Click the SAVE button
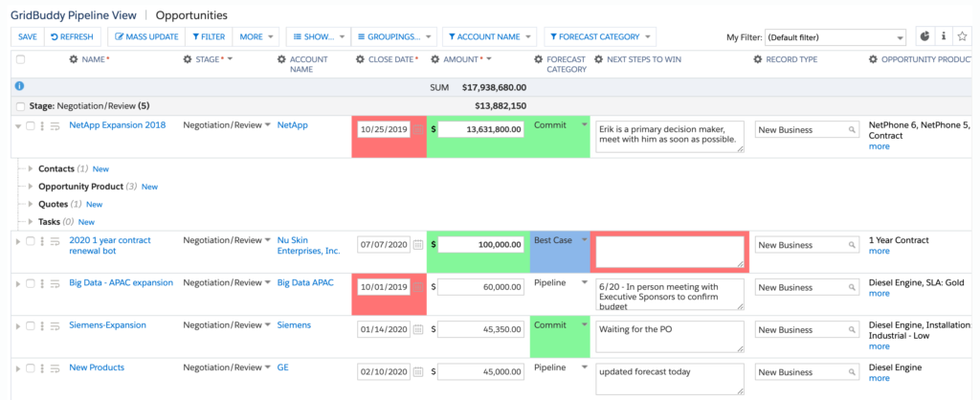The height and width of the screenshot is (400, 980). point(28,37)
